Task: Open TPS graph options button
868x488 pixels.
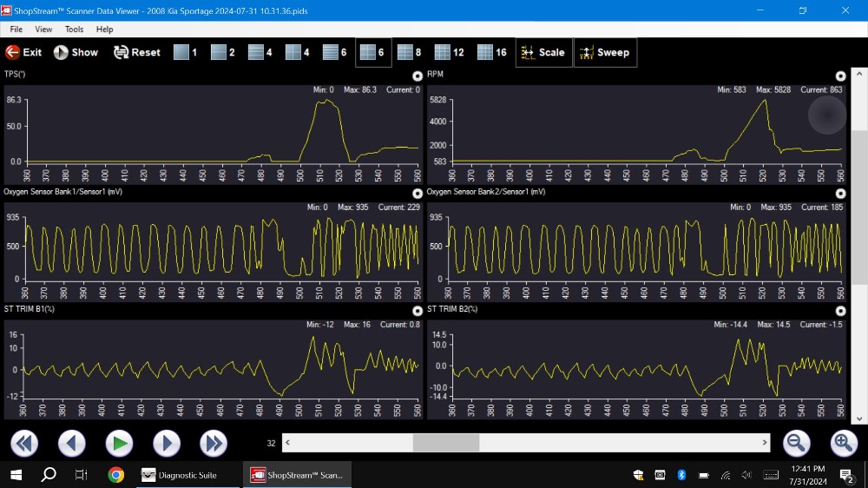Action: coord(418,76)
